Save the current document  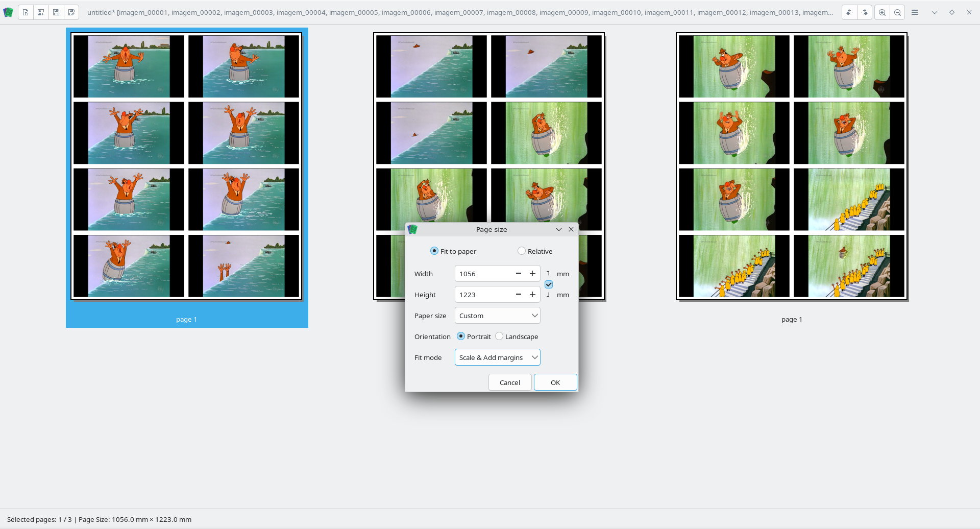[x=56, y=12]
